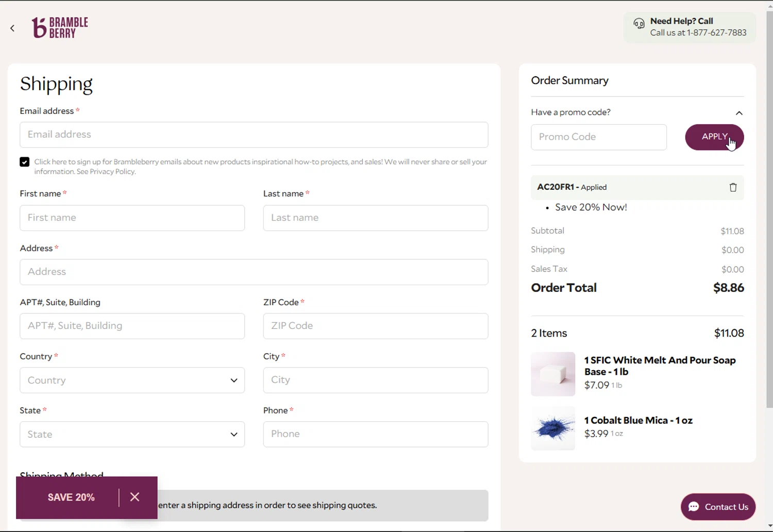Screen dimensions: 773x532
Task: Click the $7.09 soap base price
Action: pyautogui.click(x=597, y=385)
